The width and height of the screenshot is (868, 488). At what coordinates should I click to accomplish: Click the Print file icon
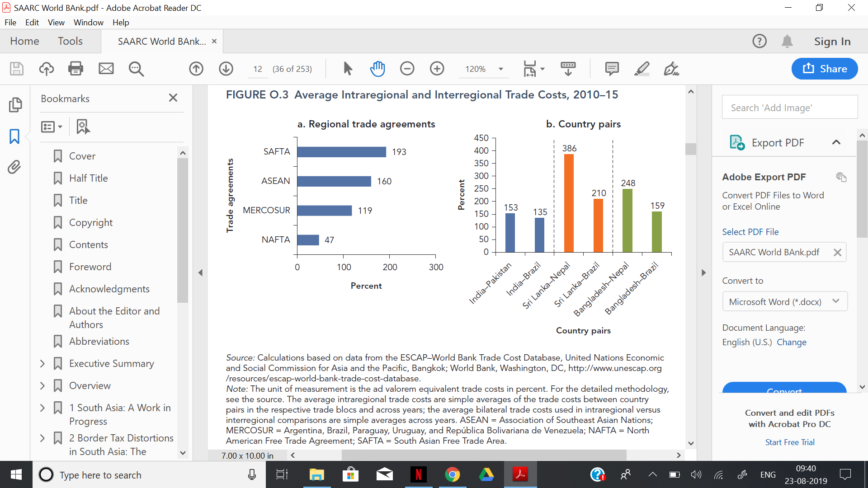[75, 69]
